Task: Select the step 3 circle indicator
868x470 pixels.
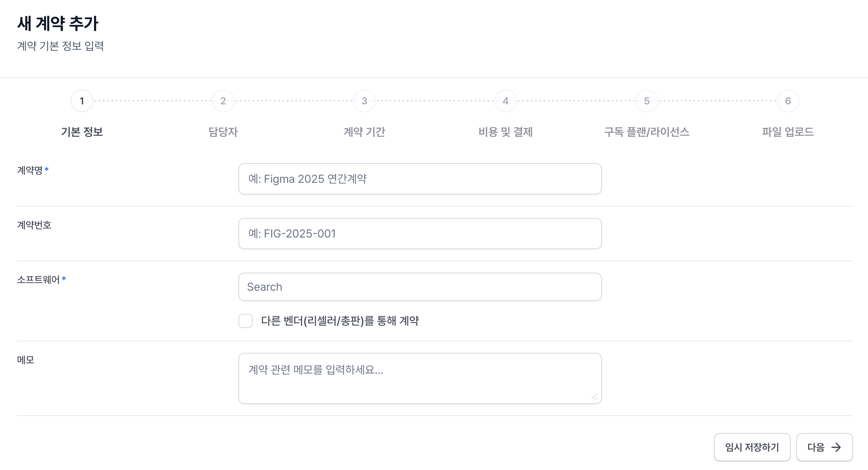Action: pyautogui.click(x=364, y=101)
